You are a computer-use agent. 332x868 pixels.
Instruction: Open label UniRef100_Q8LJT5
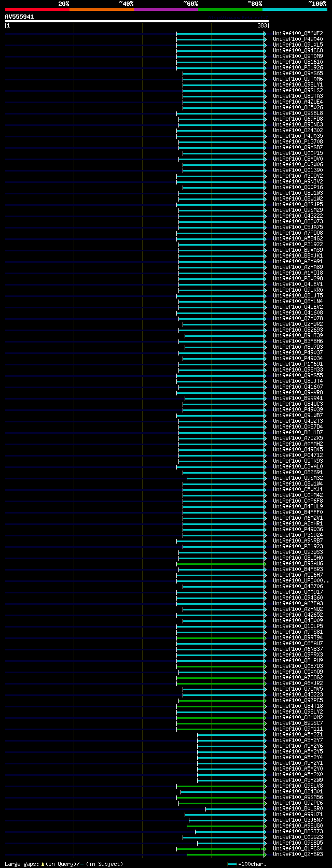point(298,295)
